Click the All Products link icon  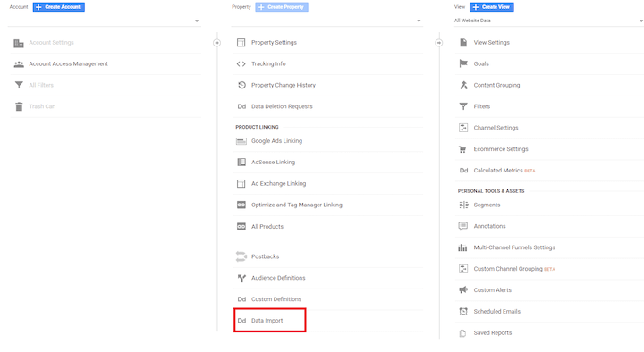[x=241, y=226]
